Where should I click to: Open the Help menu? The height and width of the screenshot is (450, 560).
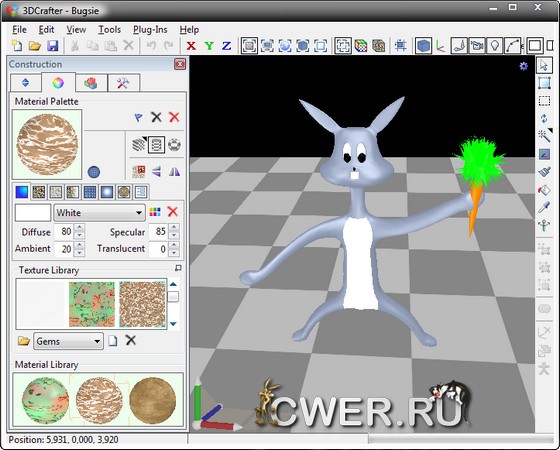[189, 30]
